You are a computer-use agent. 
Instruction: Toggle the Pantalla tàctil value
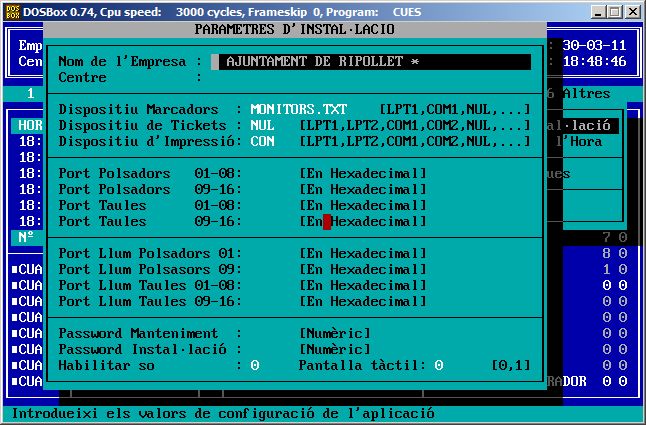coord(439,366)
